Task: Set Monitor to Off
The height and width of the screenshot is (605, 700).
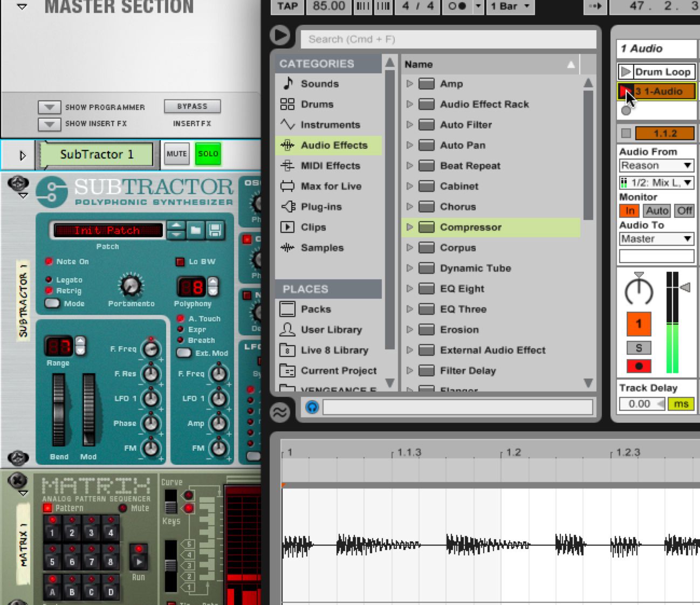Action: click(x=684, y=211)
